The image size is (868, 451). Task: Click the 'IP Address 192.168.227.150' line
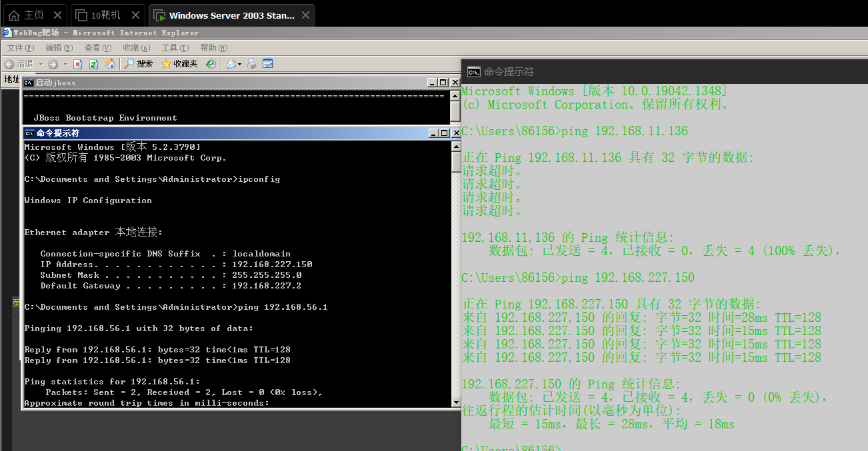pyautogui.click(x=176, y=264)
